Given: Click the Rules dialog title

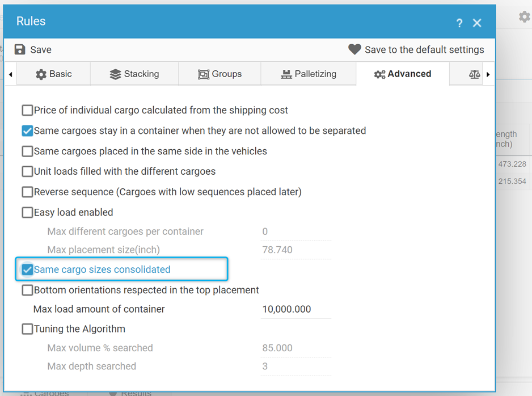Looking at the screenshot, I should tap(31, 21).
